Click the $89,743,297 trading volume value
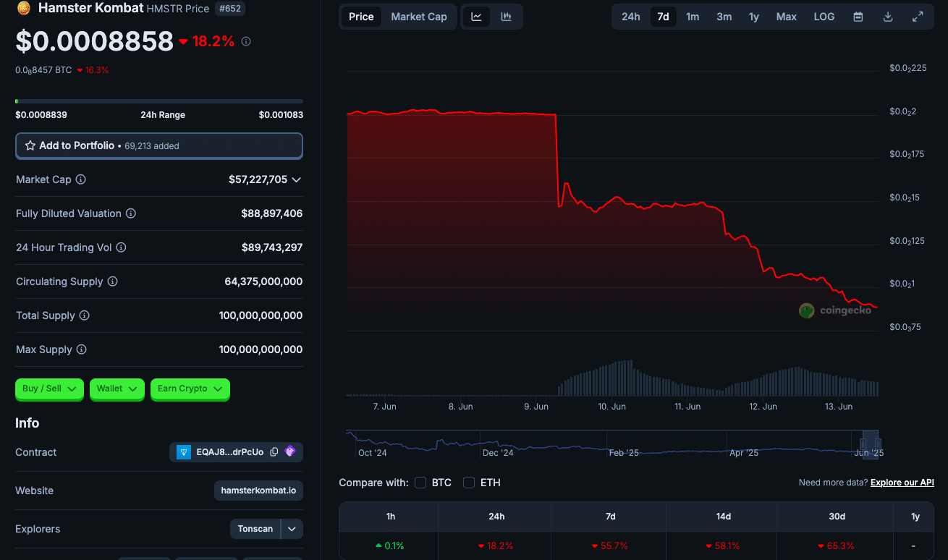This screenshot has height=560, width=948. tap(272, 247)
